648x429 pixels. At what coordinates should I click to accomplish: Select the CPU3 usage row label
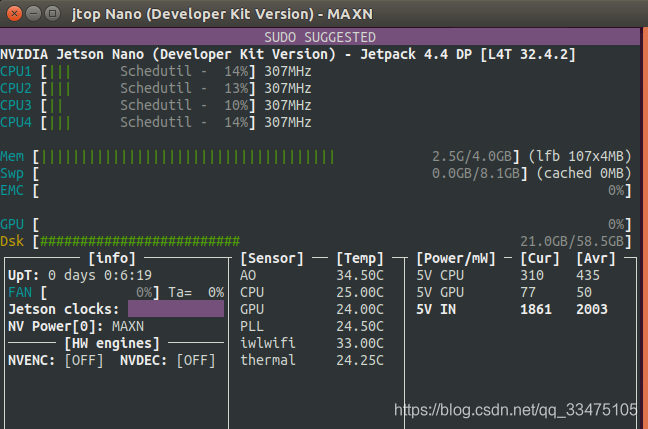pyautogui.click(x=16, y=105)
